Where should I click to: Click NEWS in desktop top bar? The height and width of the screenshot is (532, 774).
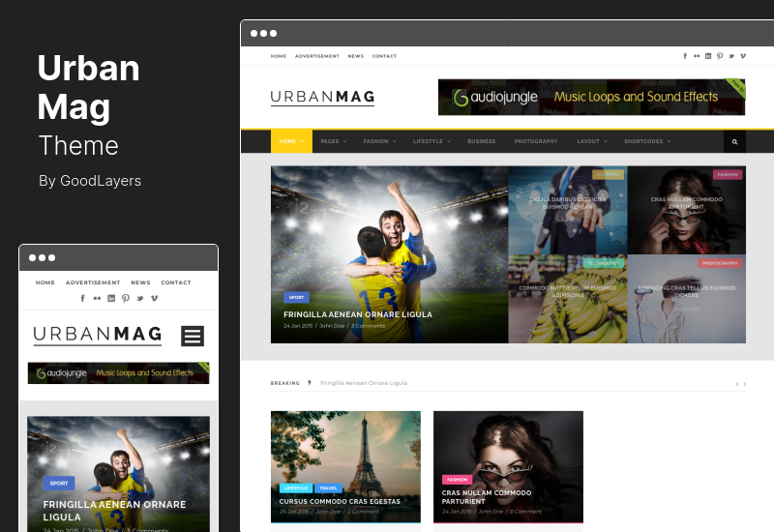point(355,56)
